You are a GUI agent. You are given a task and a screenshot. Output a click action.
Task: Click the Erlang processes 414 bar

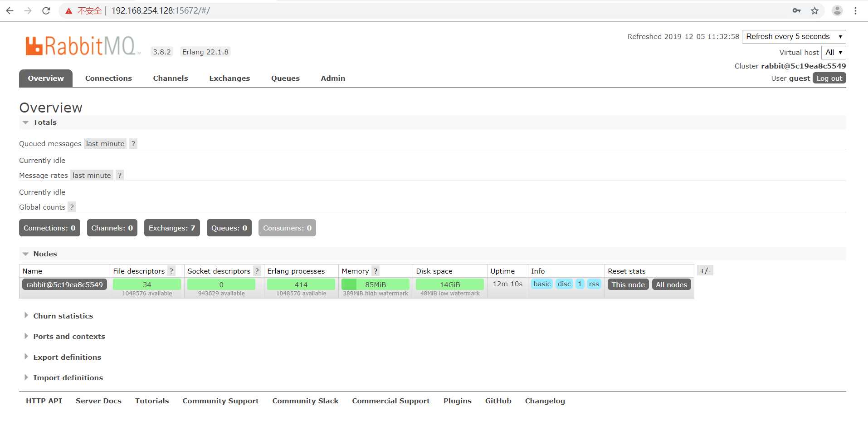coord(301,284)
